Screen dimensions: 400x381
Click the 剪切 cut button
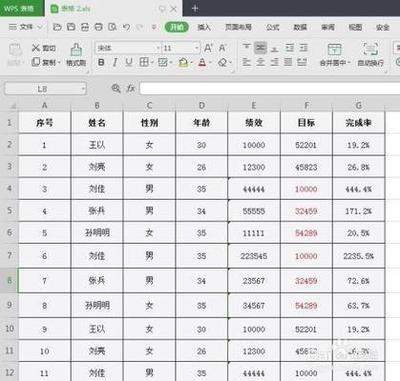click(44, 48)
